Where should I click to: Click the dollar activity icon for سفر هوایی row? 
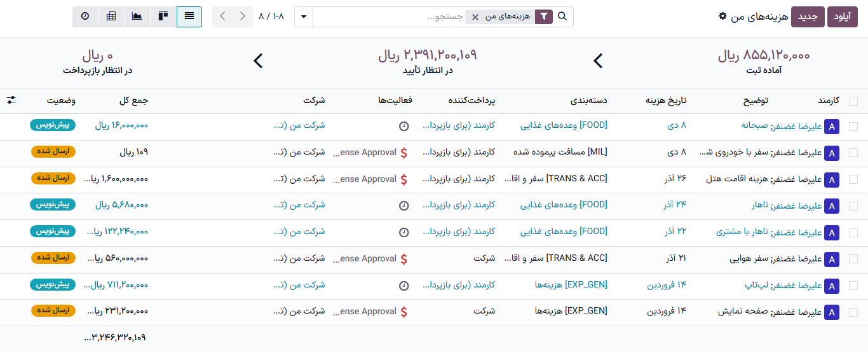coord(403,259)
